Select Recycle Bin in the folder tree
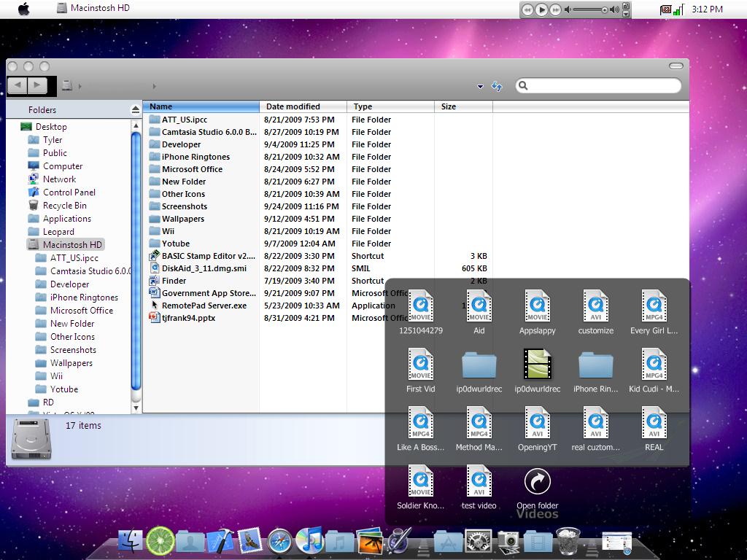Screen dimensions: 747x560 58,205
